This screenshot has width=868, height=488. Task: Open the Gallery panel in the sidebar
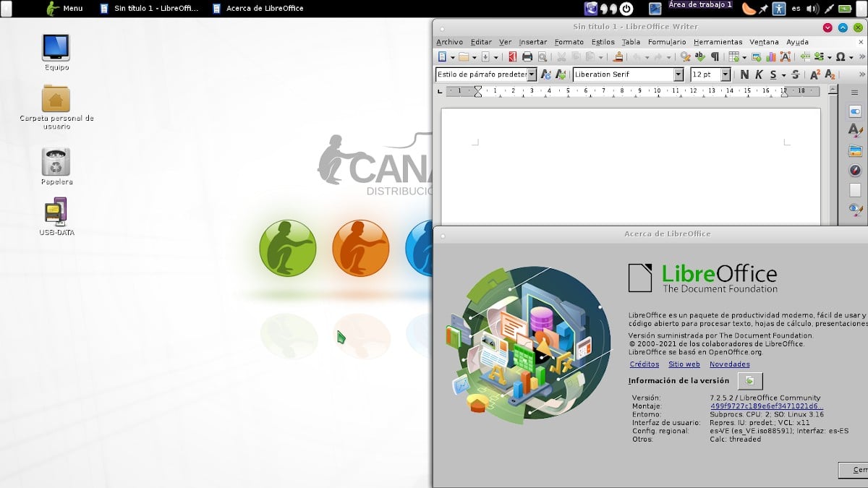[855, 150]
